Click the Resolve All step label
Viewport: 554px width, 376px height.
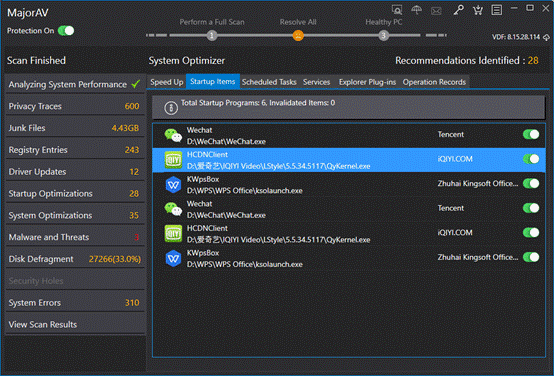298,22
